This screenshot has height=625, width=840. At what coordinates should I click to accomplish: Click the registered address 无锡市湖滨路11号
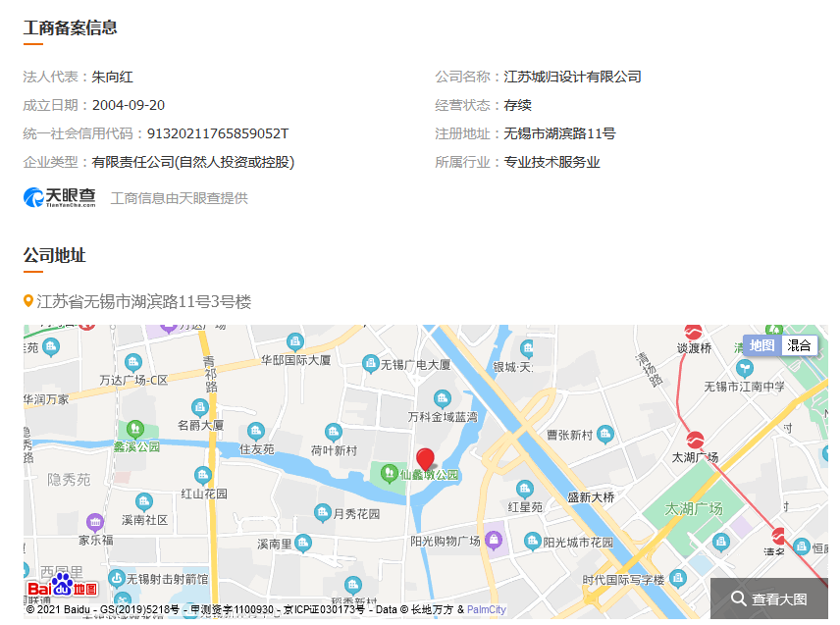coord(559,133)
